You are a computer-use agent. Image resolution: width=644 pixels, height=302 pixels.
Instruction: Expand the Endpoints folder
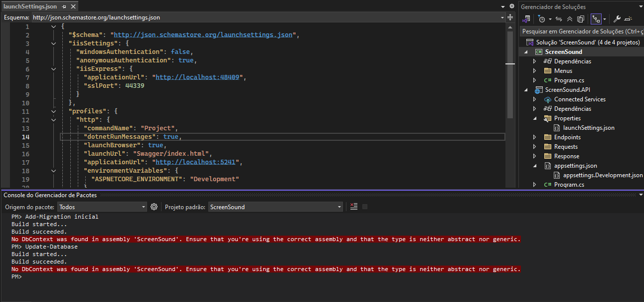[535, 137]
